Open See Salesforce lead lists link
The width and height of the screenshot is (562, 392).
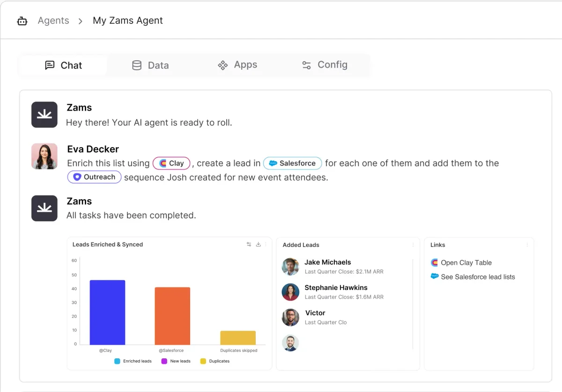coord(478,276)
